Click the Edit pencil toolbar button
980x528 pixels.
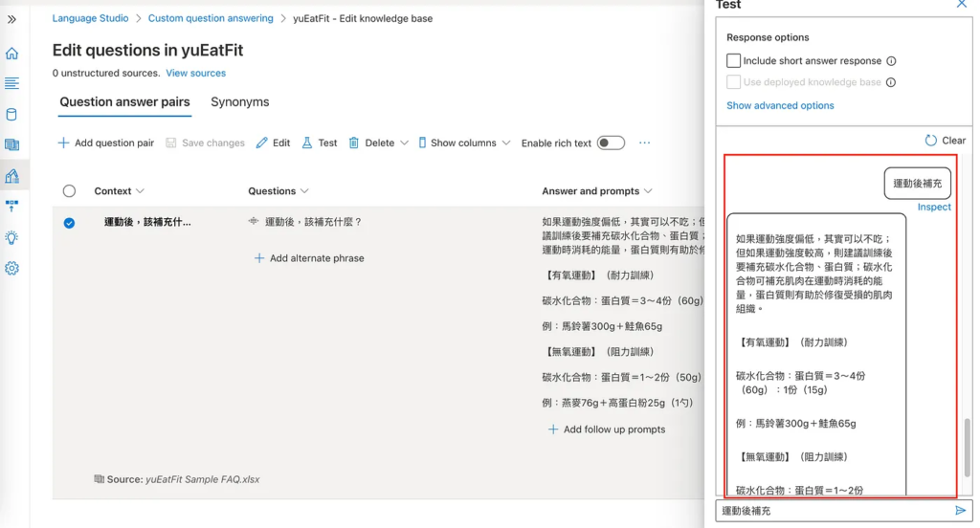point(273,143)
